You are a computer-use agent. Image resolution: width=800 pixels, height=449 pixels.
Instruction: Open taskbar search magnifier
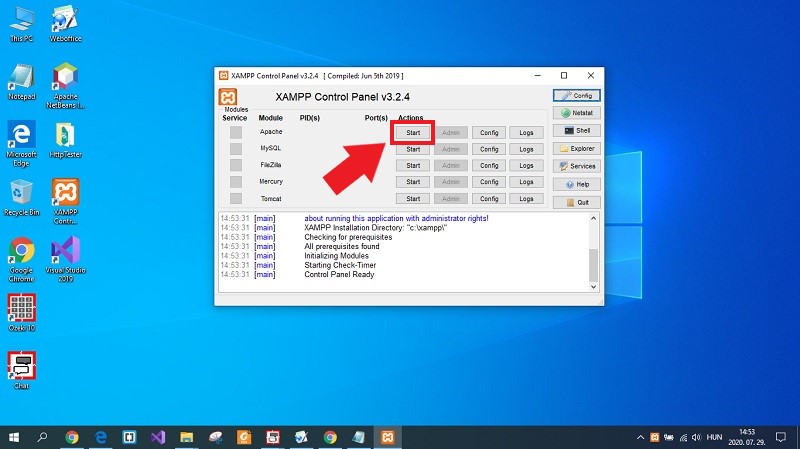click(x=42, y=437)
